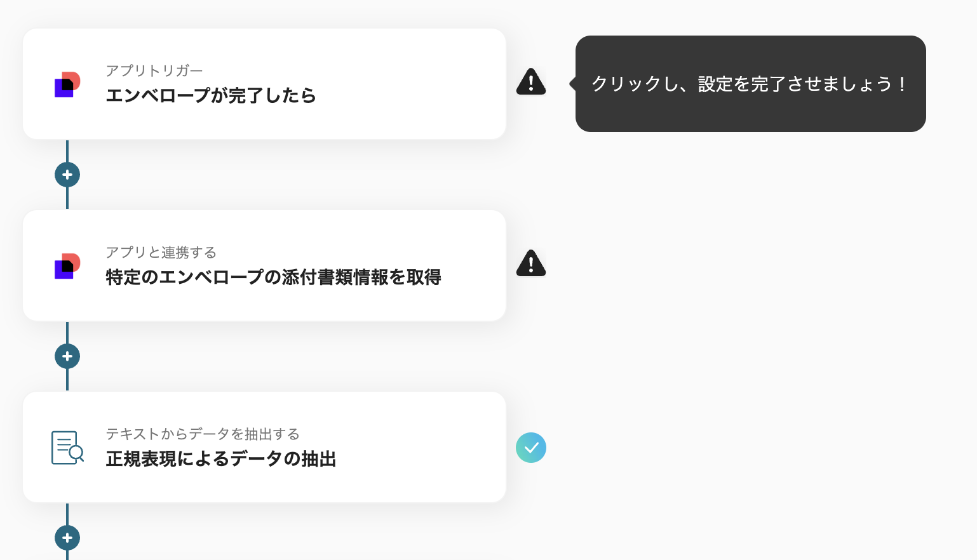
Task: Add a step below 正規表現によるデータの抽出
Action: 67,538
